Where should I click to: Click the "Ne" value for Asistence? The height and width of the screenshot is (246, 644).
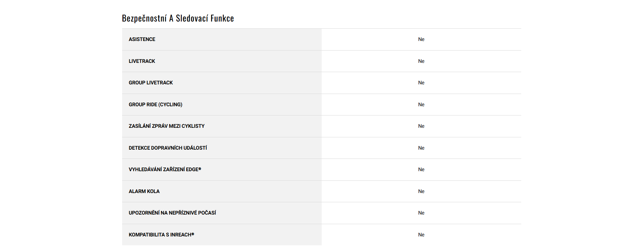click(x=421, y=39)
